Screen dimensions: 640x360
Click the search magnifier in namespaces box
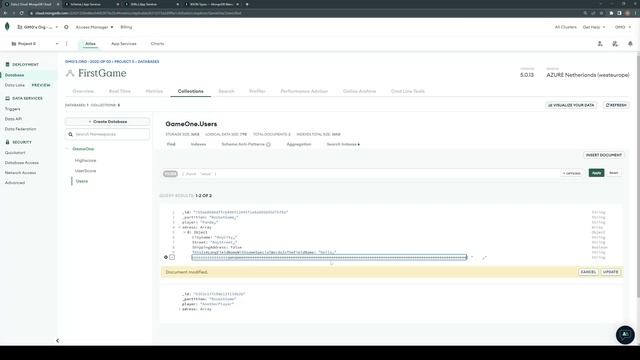pos(71,134)
